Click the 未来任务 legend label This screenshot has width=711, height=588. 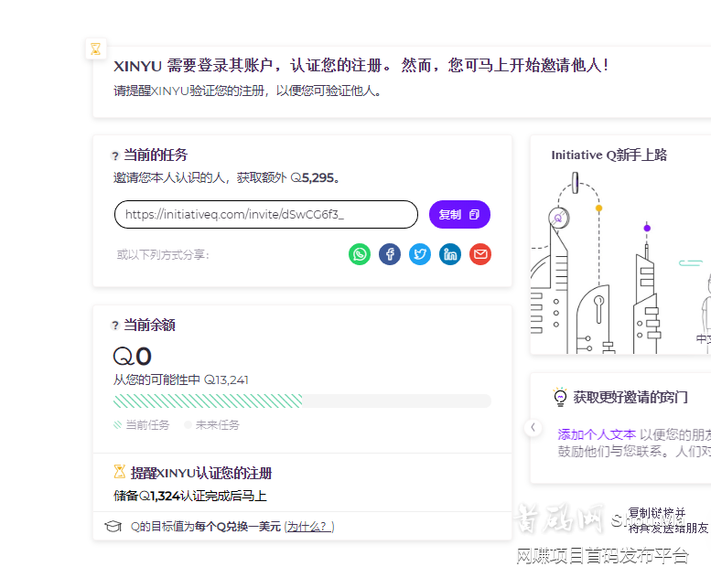click(217, 425)
